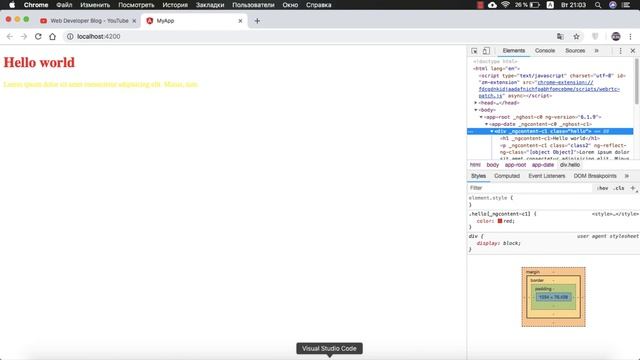640x360 pixels.
Task: Click the Wi-Fi status icon
Action: coord(505,5)
